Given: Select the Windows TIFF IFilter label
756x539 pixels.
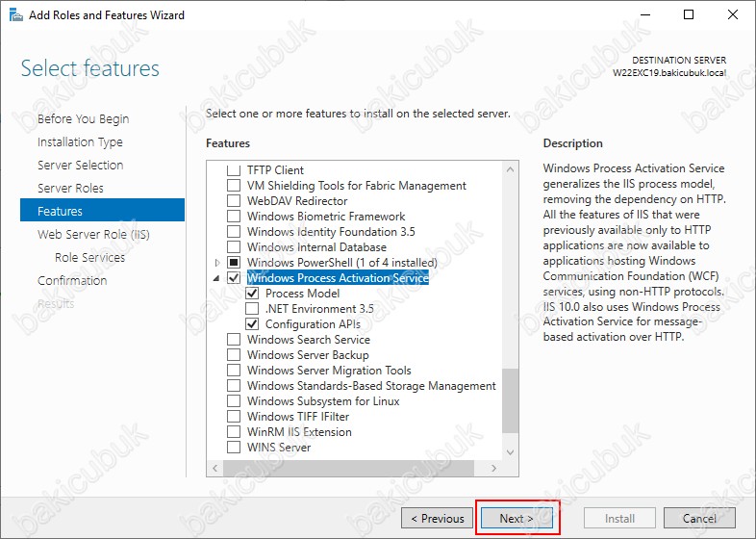Looking at the screenshot, I should pos(298,417).
